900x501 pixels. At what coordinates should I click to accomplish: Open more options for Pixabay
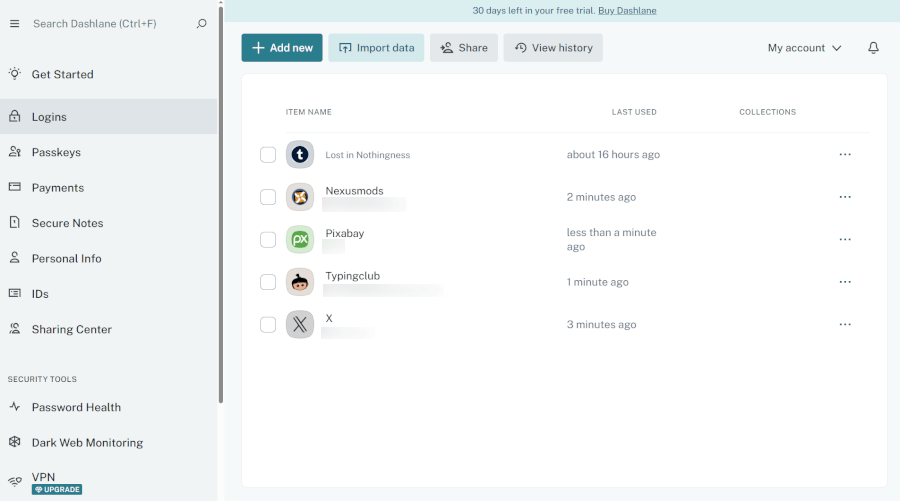[x=845, y=239]
